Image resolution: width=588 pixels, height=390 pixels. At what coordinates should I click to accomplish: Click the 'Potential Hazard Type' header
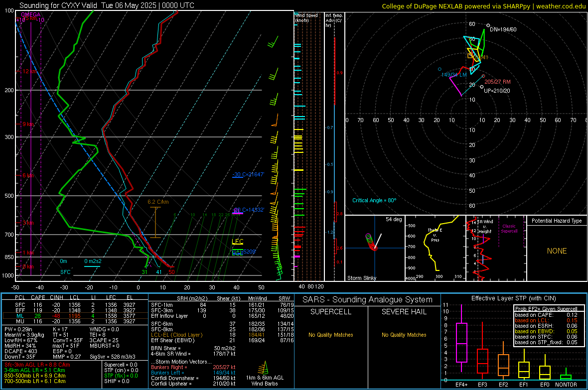(557, 221)
